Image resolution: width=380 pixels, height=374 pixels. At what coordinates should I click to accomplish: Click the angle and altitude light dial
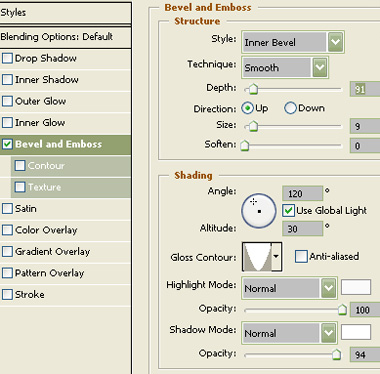click(259, 211)
